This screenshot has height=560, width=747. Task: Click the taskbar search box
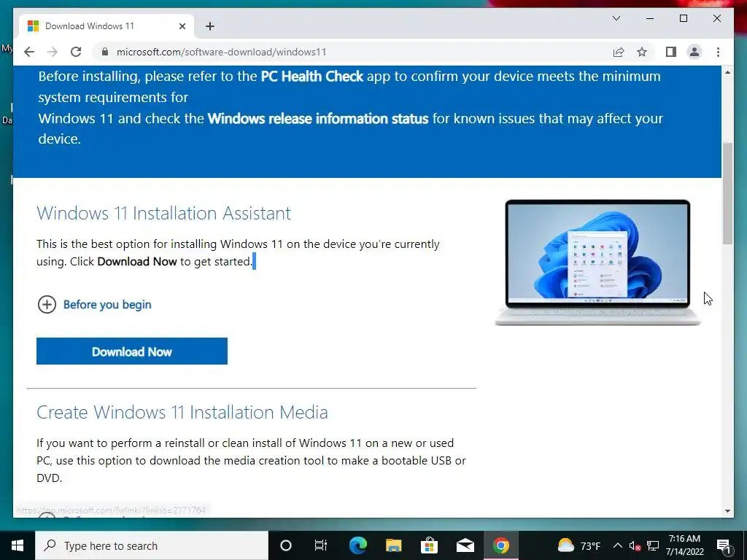(x=152, y=545)
